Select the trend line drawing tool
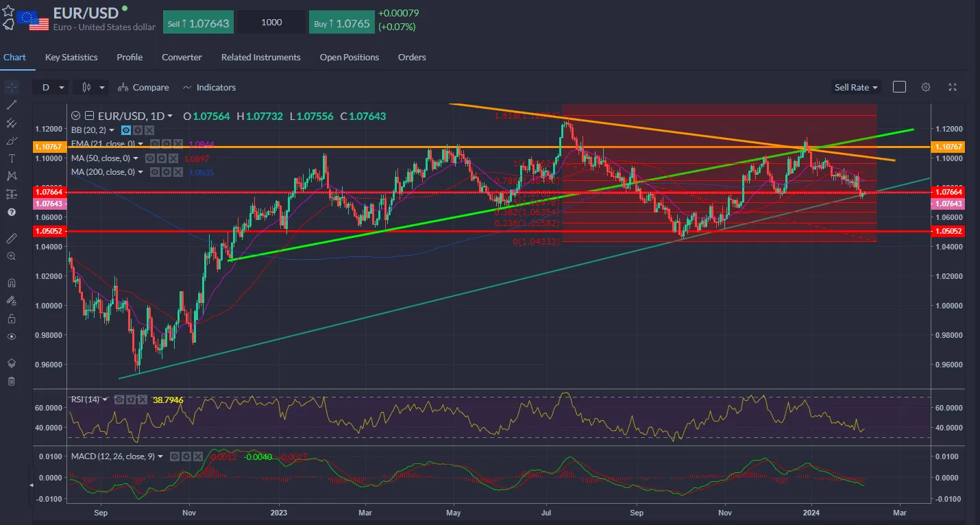980x525 pixels. click(x=10, y=105)
